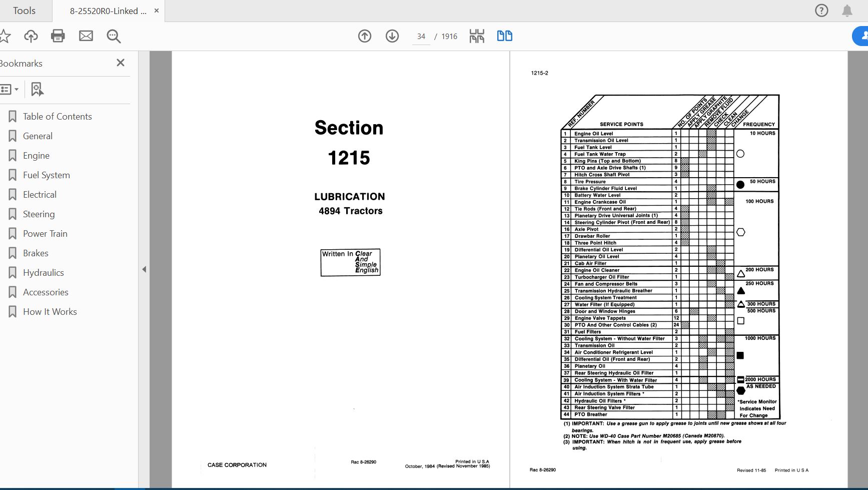This screenshot has width=868, height=490.
Task: Navigate to the Engine bookmark
Action: [x=37, y=155]
